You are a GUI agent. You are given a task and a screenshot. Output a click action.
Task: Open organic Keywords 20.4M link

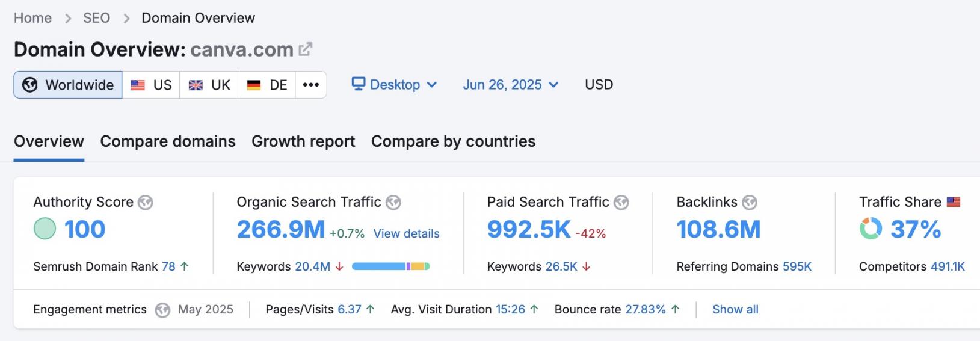(x=312, y=266)
